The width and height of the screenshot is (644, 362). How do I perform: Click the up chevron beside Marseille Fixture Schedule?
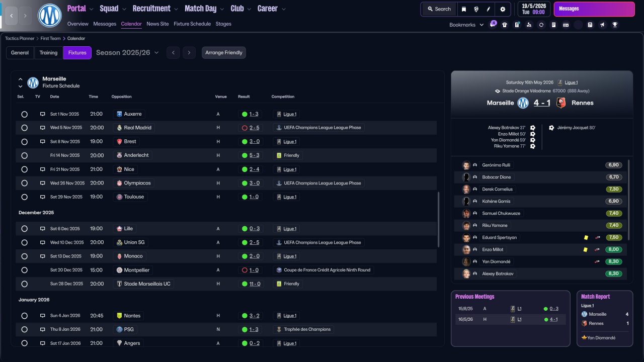click(21, 79)
